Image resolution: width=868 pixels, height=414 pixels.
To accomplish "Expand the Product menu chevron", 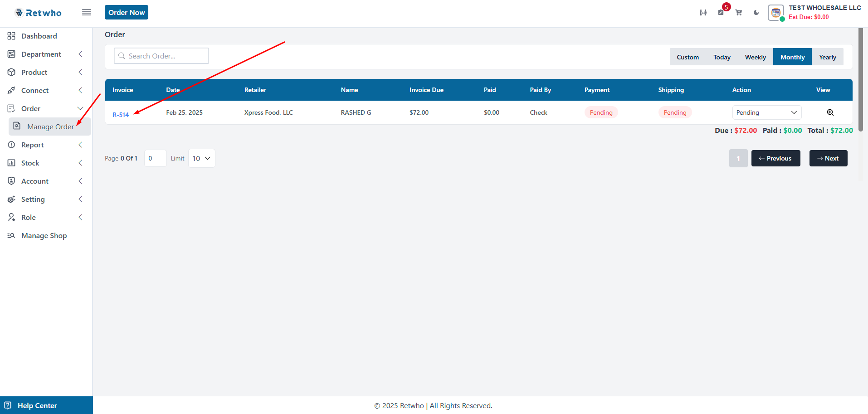I will pyautogui.click(x=80, y=72).
